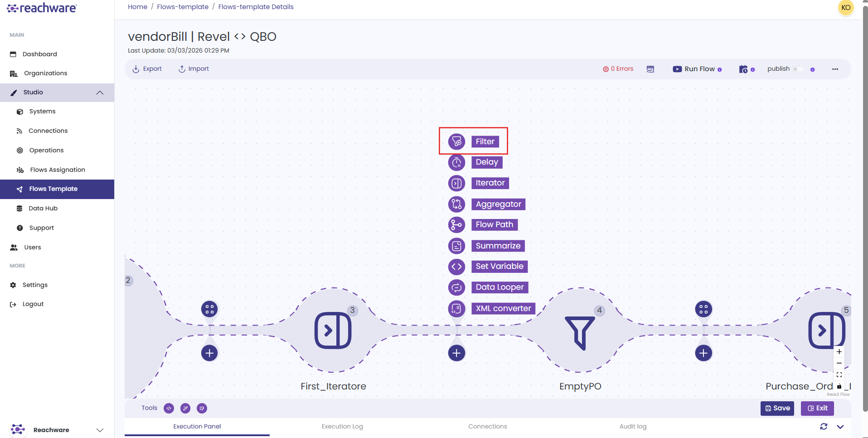868x438 pixels.
Task: Open Operations in sidebar
Action: 46,150
